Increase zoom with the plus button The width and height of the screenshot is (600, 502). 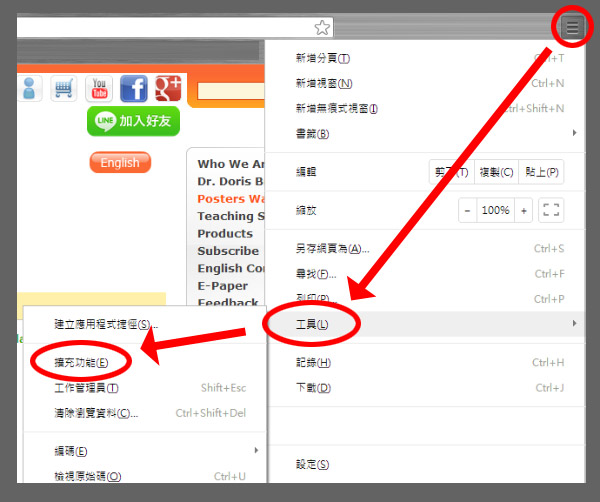(x=524, y=210)
